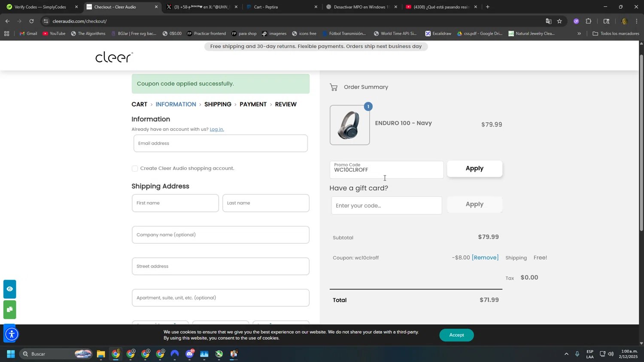Go to the REVIEW checkout step
644x362 pixels.
click(x=286, y=104)
